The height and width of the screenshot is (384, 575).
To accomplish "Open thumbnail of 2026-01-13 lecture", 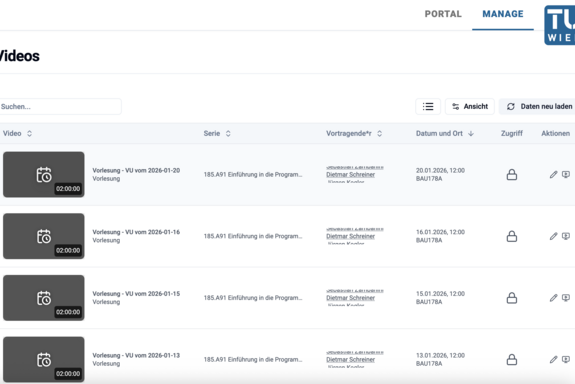I will click(44, 359).
